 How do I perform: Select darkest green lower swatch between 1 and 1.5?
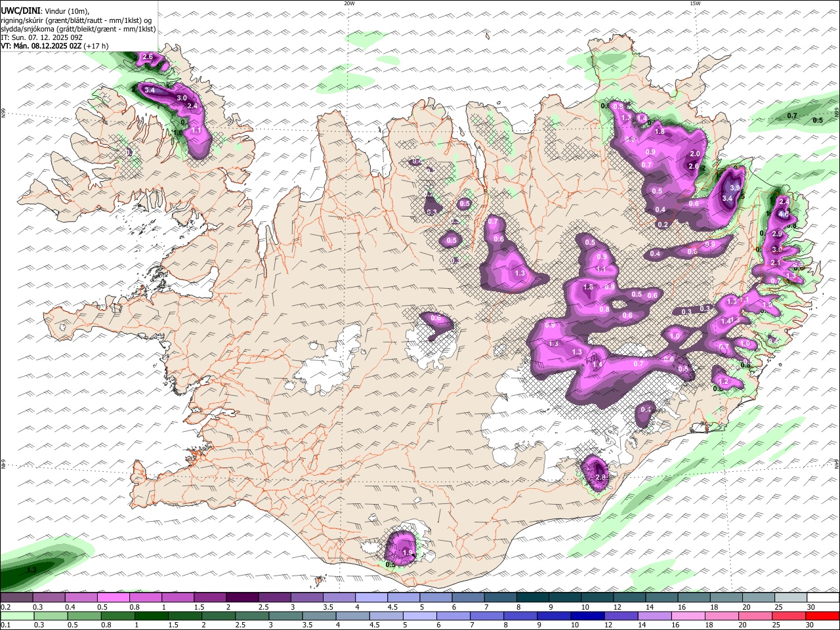pyautogui.click(x=151, y=616)
